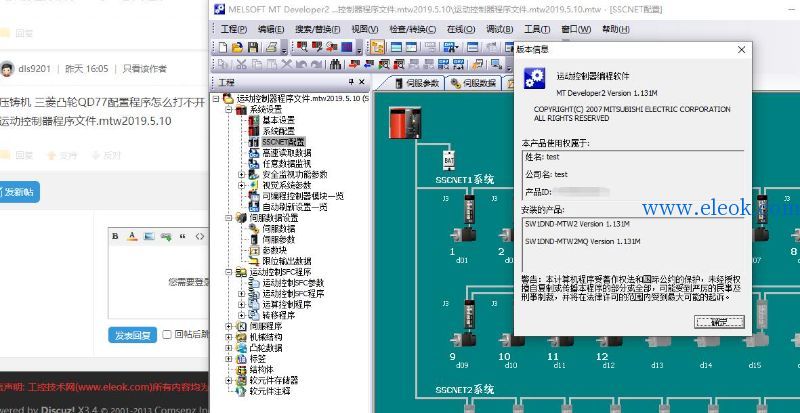This screenshot has height=413, width=800.
Task: Select 基本设置 in the project tree
Action: [x=279, y=120]
